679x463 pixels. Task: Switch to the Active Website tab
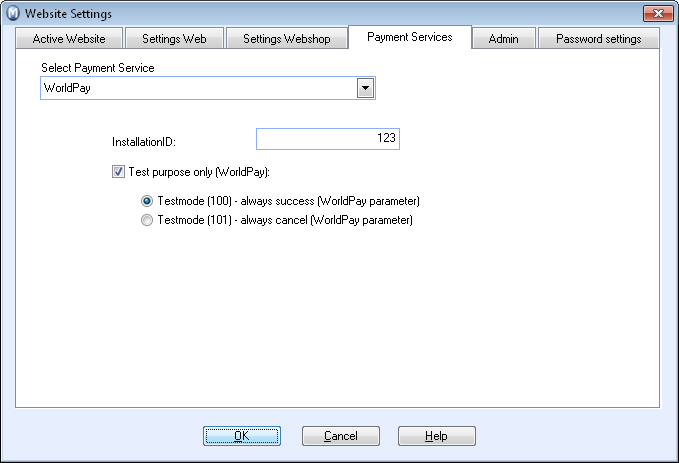(69, 39)
